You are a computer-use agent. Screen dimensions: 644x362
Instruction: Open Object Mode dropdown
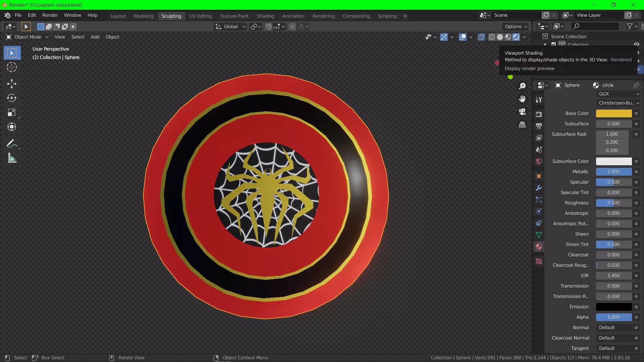tap(27, 37)
